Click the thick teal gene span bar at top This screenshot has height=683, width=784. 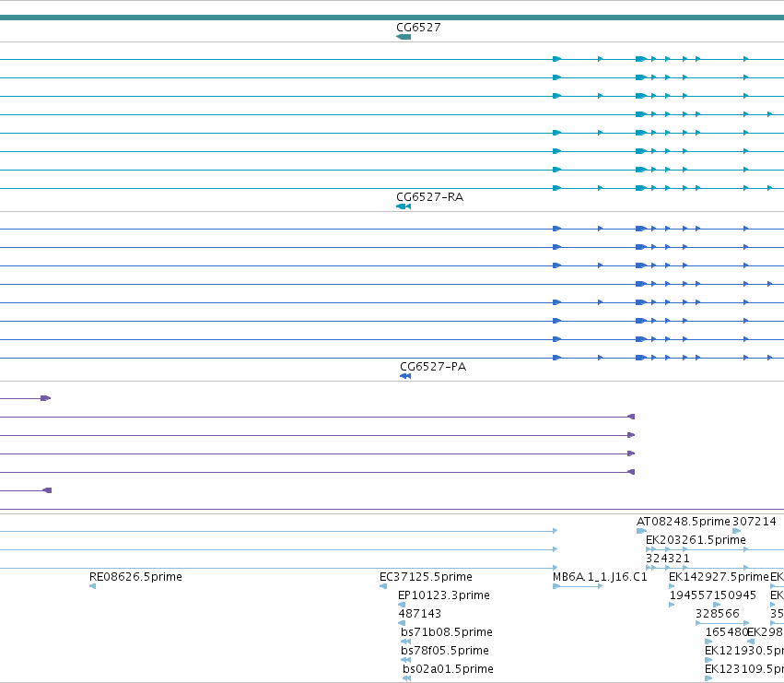(392, 18)
